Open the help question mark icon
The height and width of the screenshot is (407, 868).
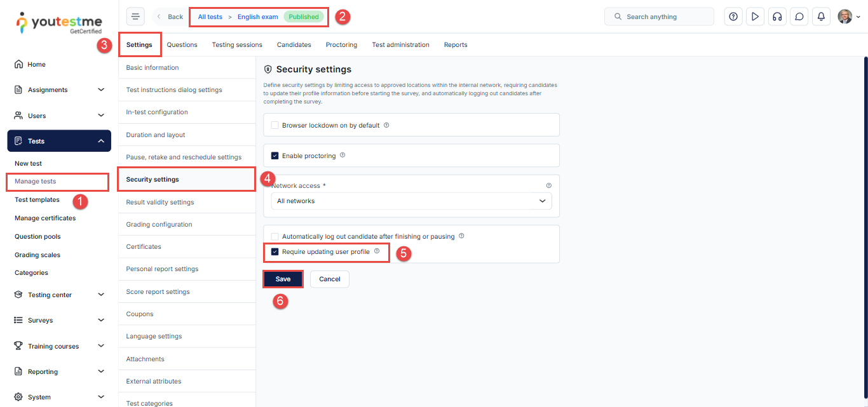click(733, 17)
